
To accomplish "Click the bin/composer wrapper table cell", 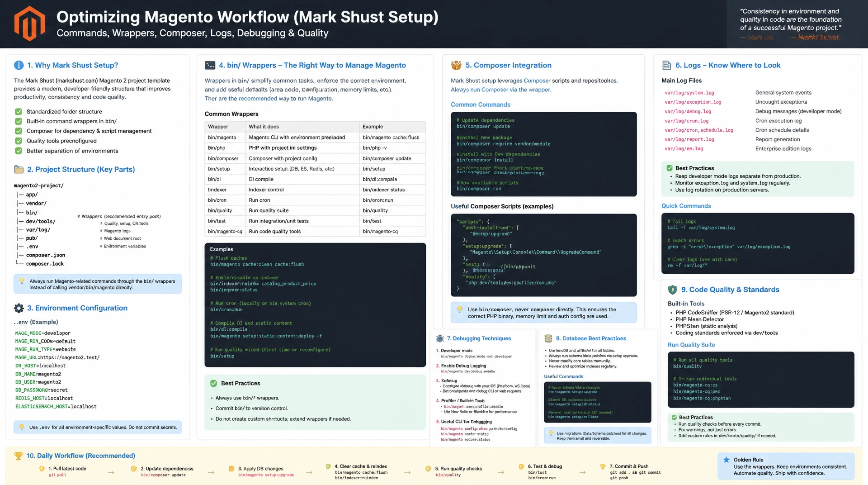I will (x=225, y=158).
